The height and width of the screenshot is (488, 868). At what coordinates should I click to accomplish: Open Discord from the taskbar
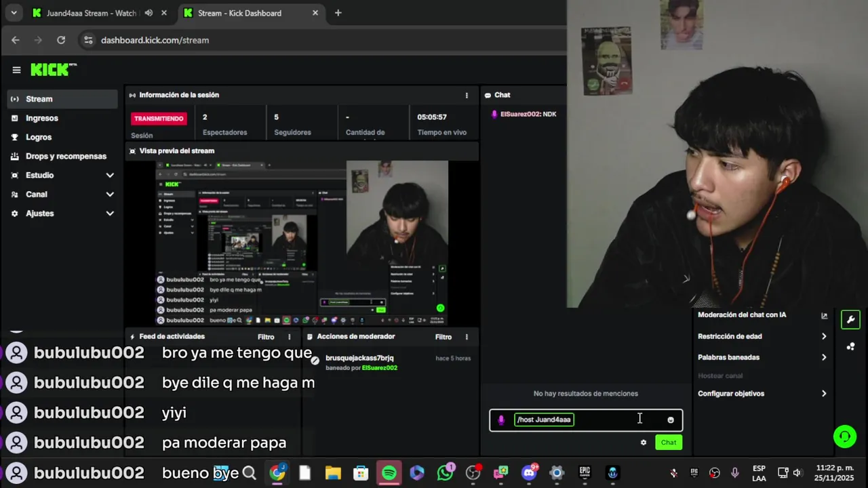pos(529,473)
